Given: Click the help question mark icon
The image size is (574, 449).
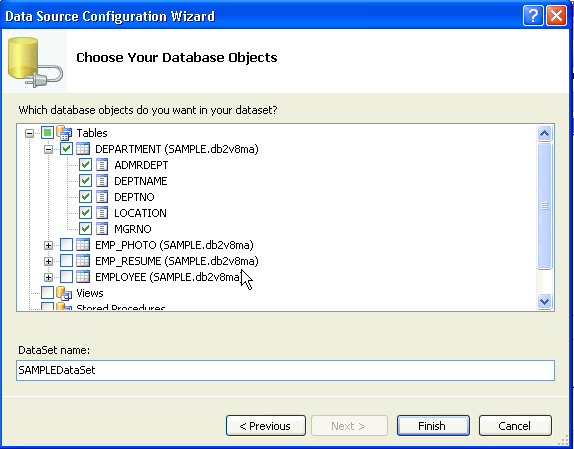Looking at the screenshot, I should 533,16.
